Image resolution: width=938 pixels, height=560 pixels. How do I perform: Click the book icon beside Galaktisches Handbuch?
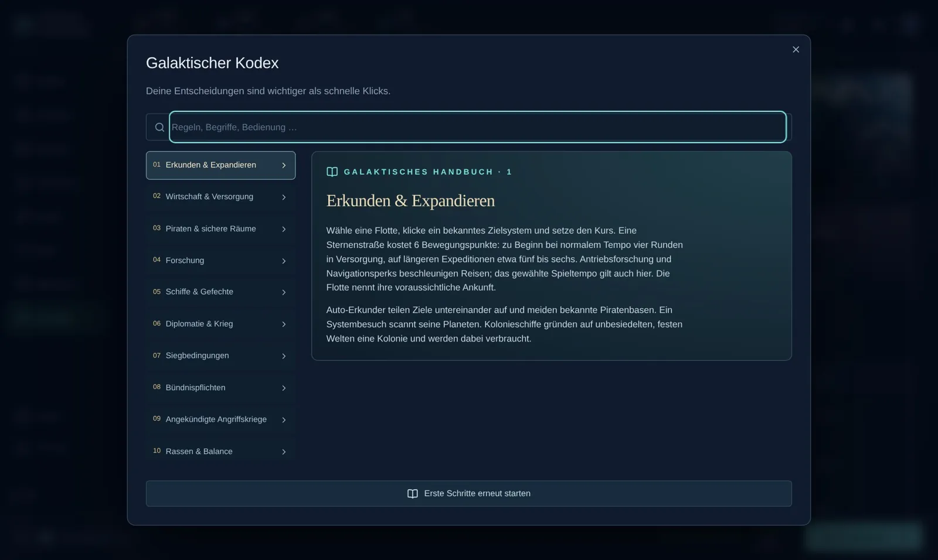(332, 172)
